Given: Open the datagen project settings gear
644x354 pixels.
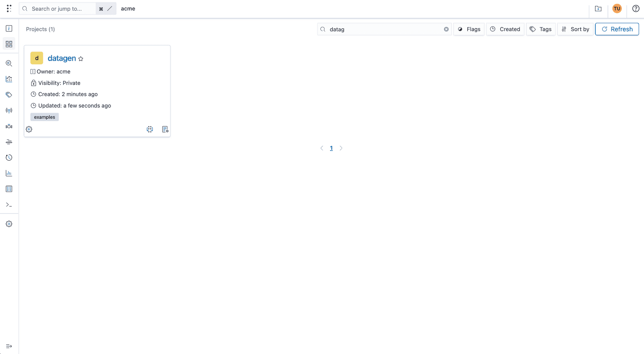Looking at the screenshot, I should (29, 129).
